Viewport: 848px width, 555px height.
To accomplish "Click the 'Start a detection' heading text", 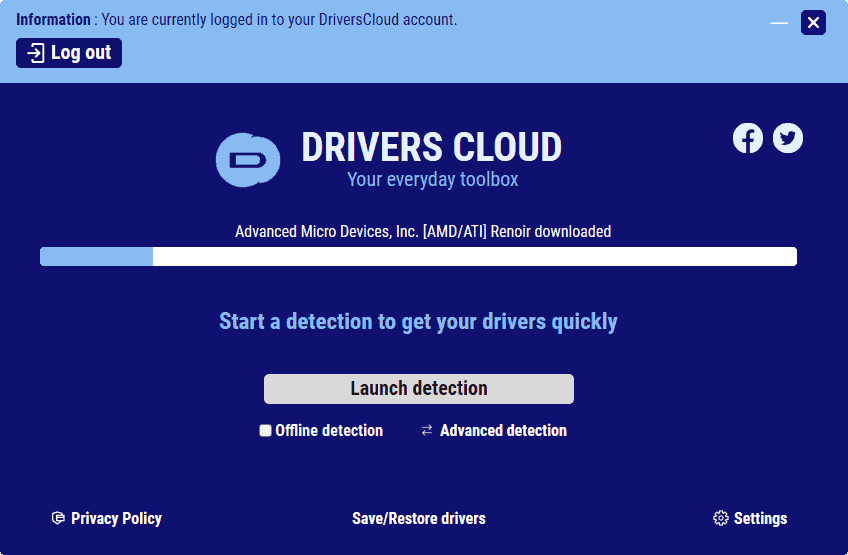I will pyautogui.click(x=418, y=321).
